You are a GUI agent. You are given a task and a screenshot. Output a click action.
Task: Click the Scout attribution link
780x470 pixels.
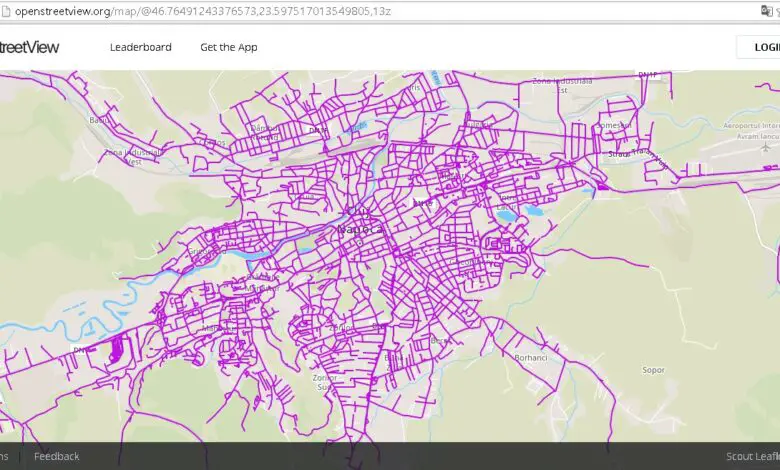(x=738, y=456)
